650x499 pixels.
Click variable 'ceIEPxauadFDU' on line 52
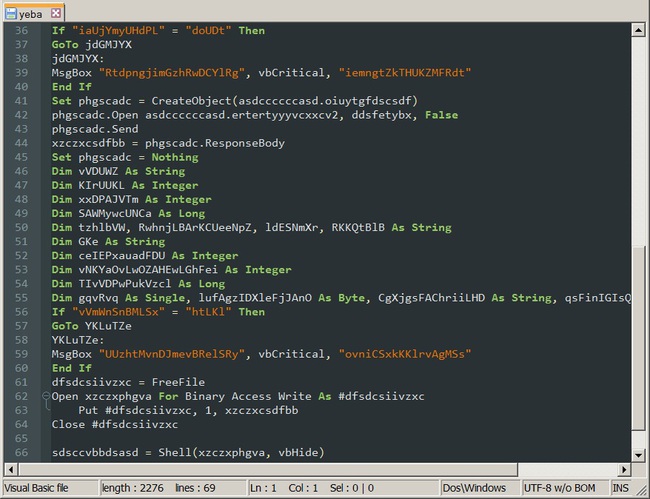(x=121, y=256)
